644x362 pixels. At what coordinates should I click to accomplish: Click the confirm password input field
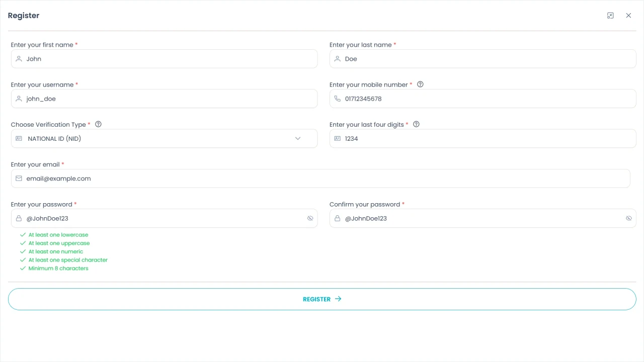(x=483, y=218)
